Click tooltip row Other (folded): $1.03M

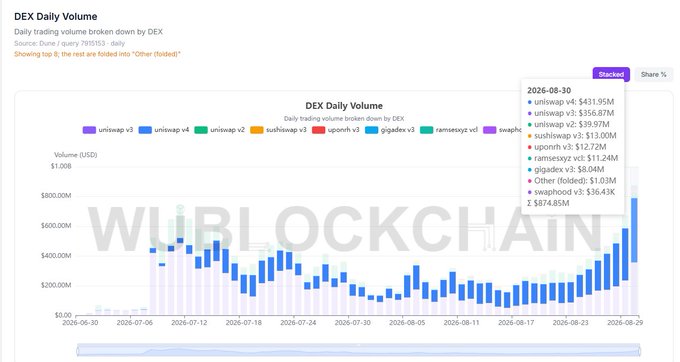point(572,181)
